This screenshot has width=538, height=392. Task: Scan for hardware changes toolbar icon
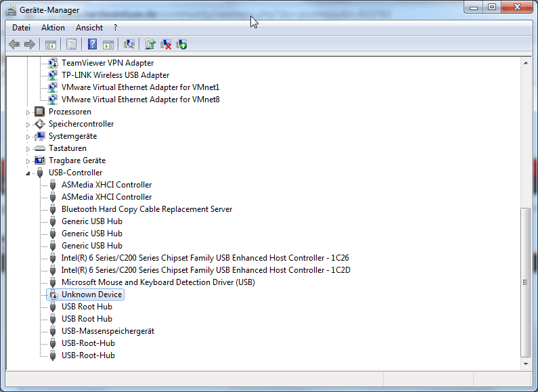[x=129, y=44]
